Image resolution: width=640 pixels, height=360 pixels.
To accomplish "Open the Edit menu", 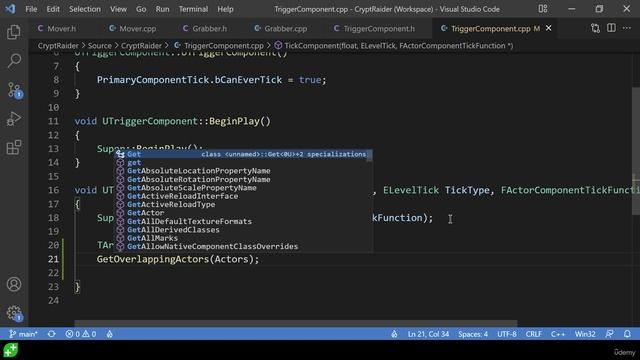I will click(53, 9).
